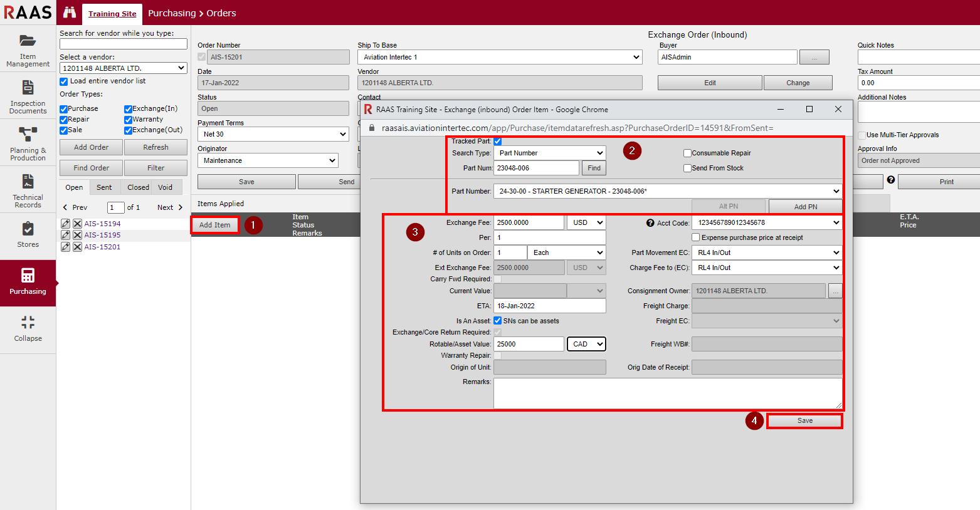Screen dimensions: 980x510
Task: Open Technical Records module
Action: click(x=28, y=191)
